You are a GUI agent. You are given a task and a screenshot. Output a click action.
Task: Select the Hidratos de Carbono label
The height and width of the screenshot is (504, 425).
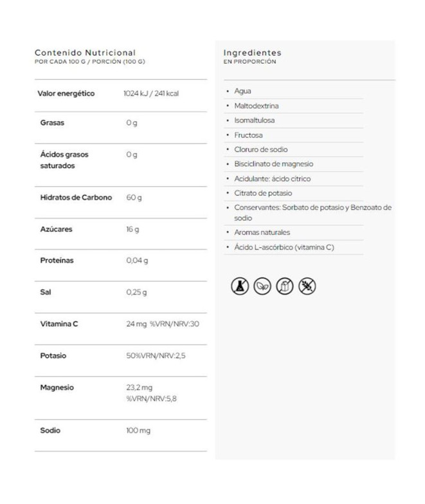[x=76, y=198]
